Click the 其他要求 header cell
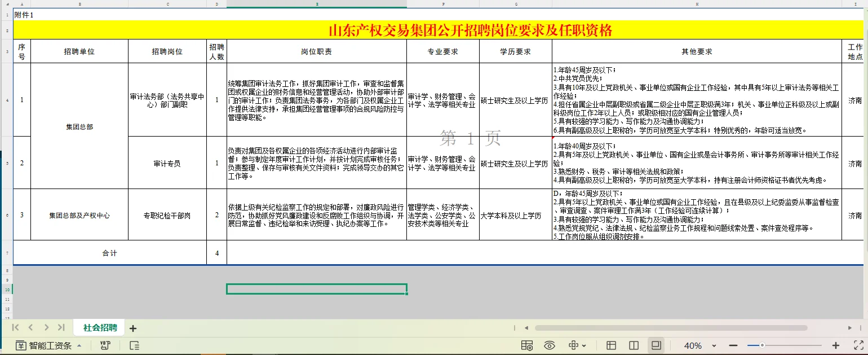The image size is (868, 355). point(697,51)
